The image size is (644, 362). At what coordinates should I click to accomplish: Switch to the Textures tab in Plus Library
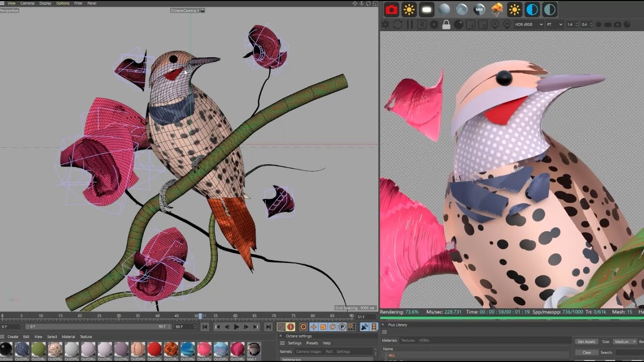pos(407,340)
